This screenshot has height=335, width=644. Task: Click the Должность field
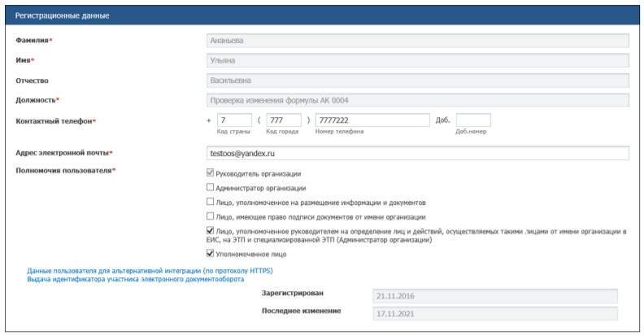[418, 101]
